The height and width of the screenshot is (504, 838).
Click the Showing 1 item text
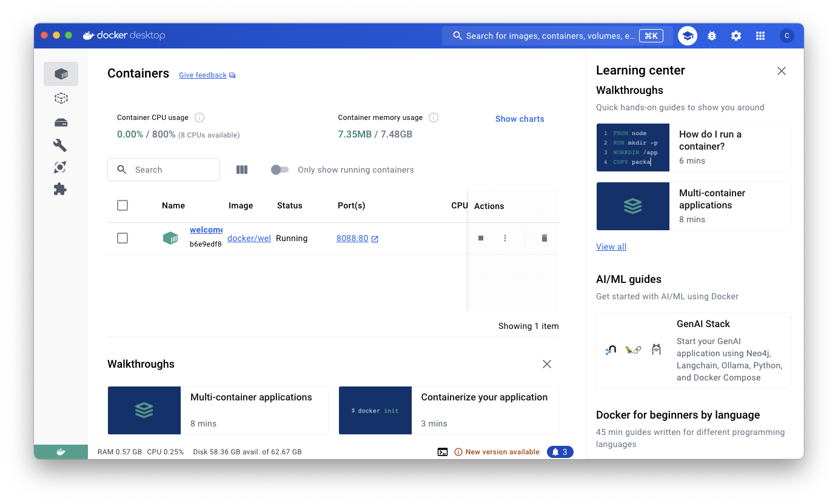point(529,326)
